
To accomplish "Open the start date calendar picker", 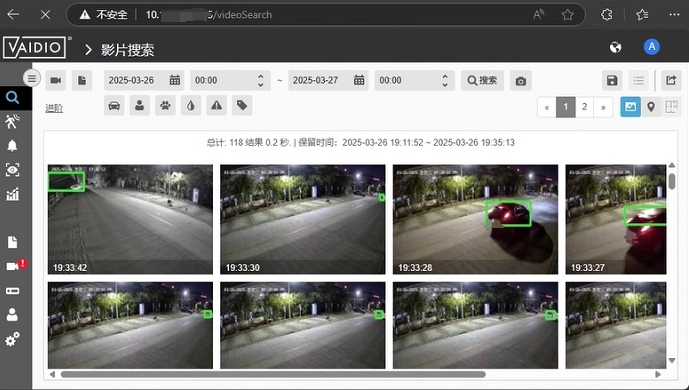I will (x=175, y=80).
